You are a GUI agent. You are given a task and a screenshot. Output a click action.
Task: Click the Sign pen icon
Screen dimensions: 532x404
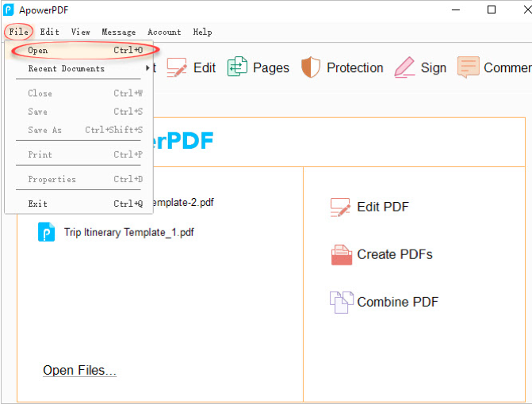tap(404, 67)
